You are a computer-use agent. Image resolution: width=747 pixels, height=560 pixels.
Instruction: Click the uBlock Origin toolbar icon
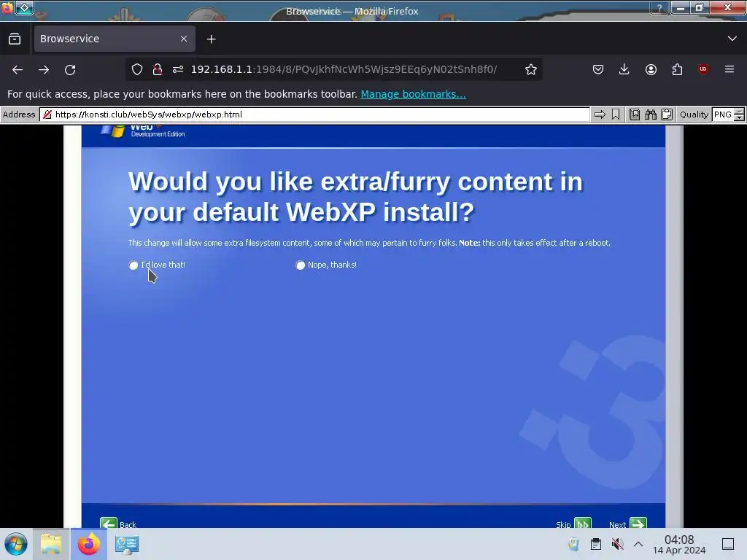point(703,69)
